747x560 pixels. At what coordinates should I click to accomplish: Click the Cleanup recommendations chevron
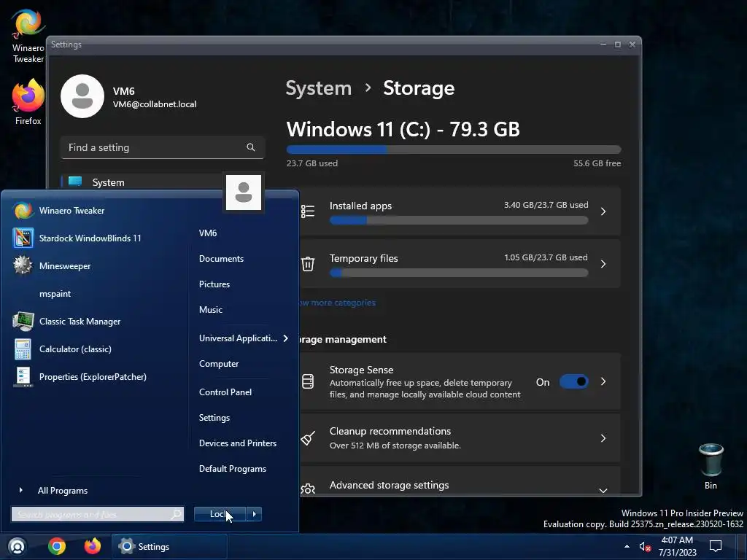603,438
